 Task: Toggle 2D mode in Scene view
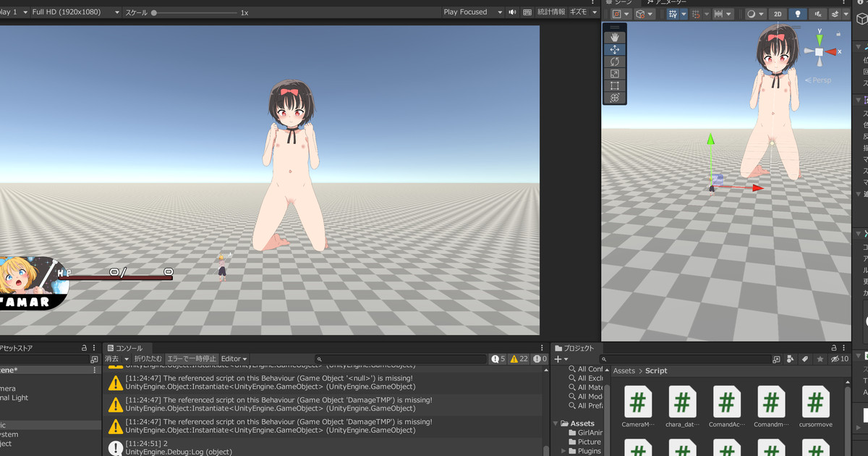point(778,14)
